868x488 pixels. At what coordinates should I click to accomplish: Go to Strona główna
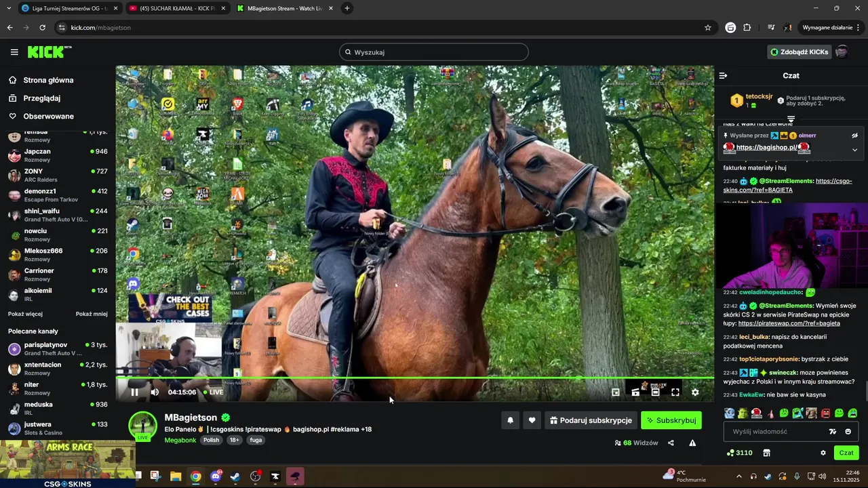pyautogui.click(x=42, y=80)
